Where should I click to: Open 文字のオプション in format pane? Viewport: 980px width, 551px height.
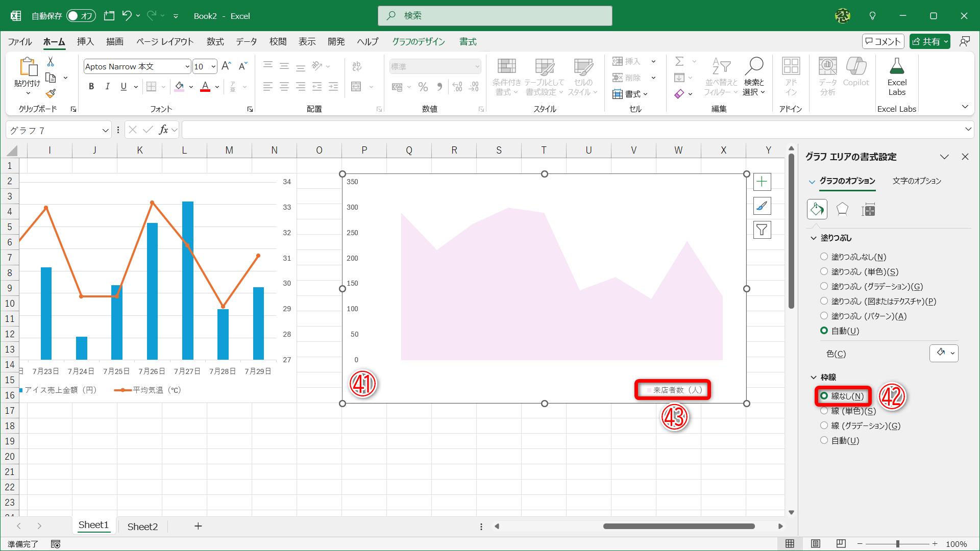pos(917,181)
